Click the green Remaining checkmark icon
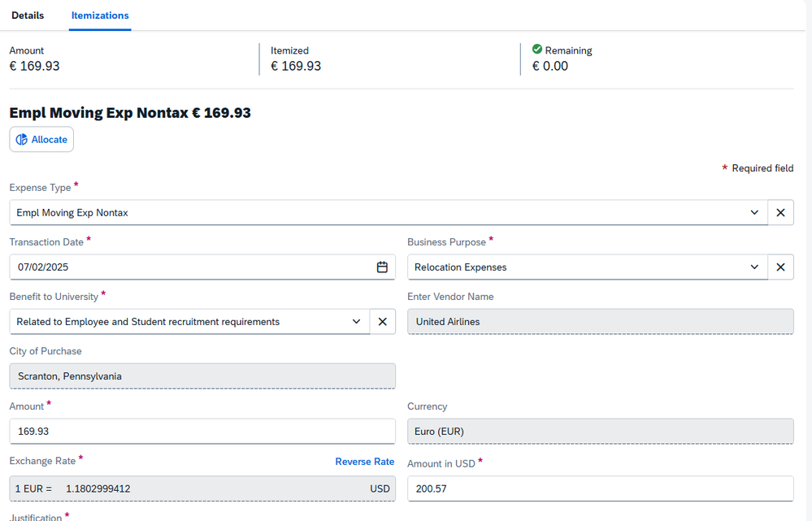The height and width of the screenshot is (521, 812). [536, 50]
